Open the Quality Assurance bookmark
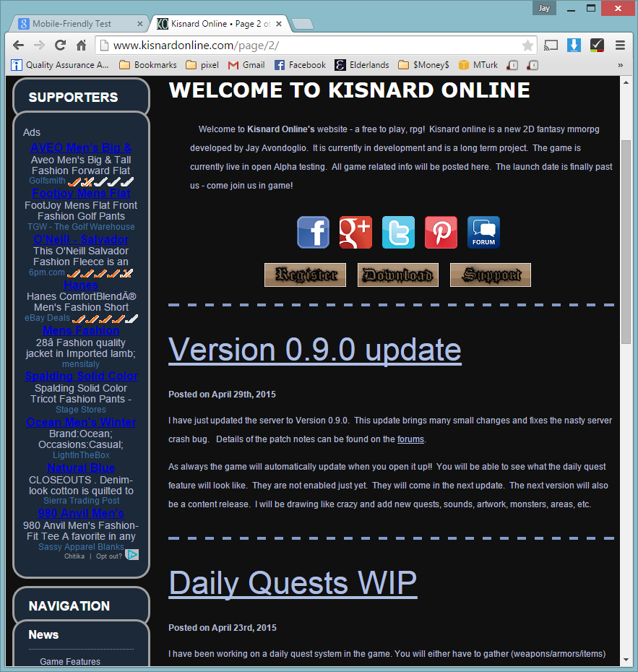Image resolution: width=638 pixels, height=672 pixels. pyautogui.click(x=60, y=65)
